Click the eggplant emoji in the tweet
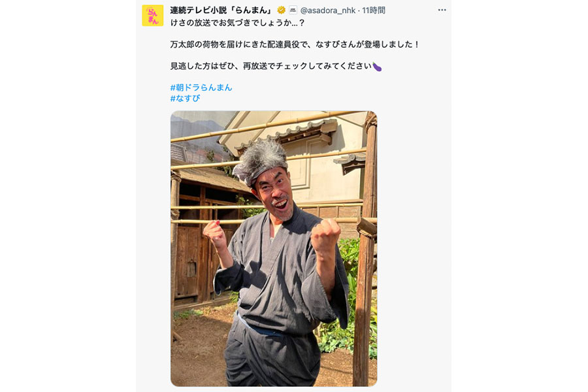Screen dimensions: 588x392 coord(377,67)
